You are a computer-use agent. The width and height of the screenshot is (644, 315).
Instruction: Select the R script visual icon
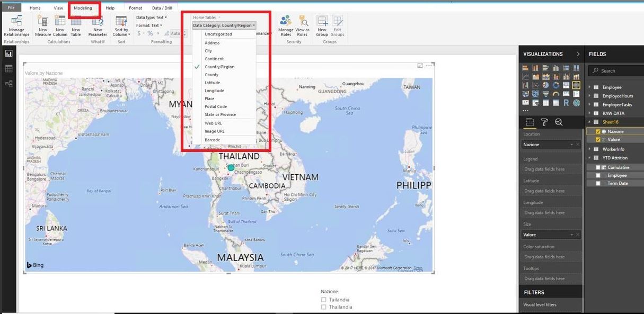(x=566, y=103)
